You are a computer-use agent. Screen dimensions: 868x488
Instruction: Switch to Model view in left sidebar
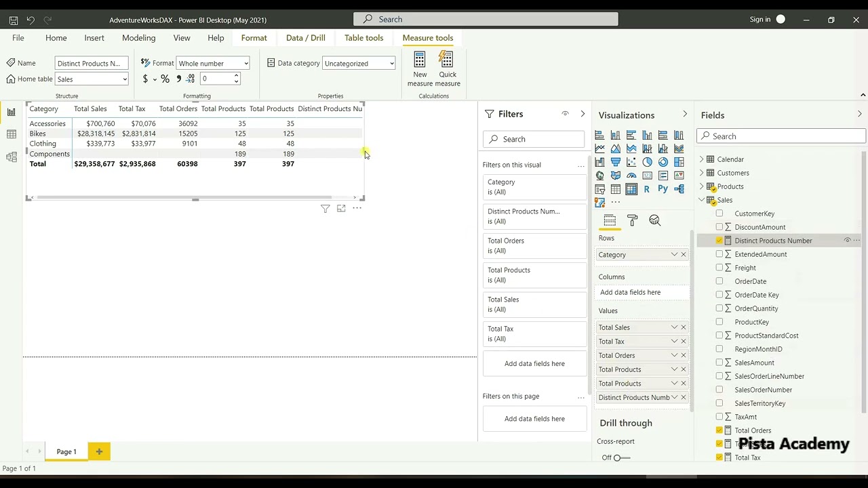coord(12,157)
